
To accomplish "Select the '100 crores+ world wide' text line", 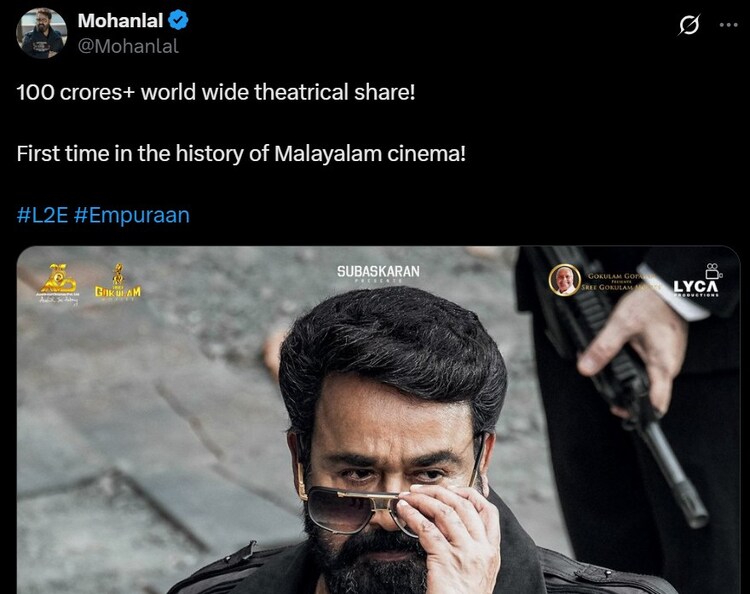I will pyautogui.click(x=216, y=92).
